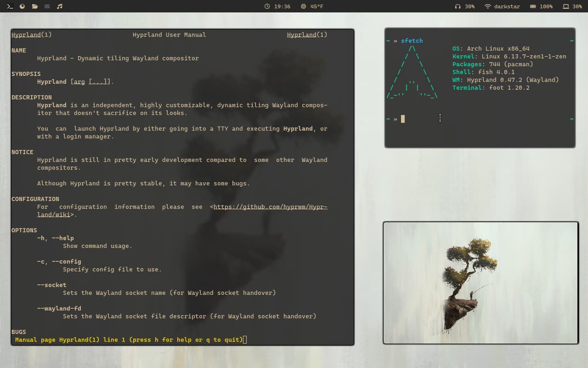Click the 30% headphone volume value
The height and width of the screenshot is (368, 588).
(x=469, y=6)
